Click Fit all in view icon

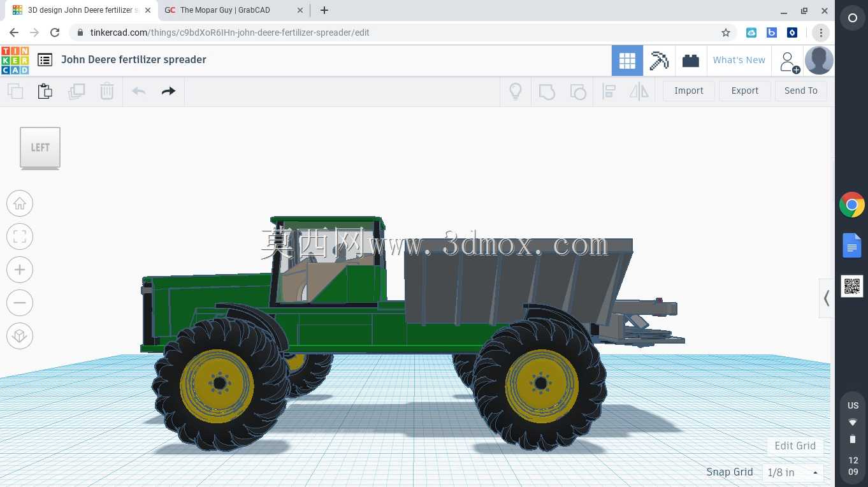coord(20,236)
